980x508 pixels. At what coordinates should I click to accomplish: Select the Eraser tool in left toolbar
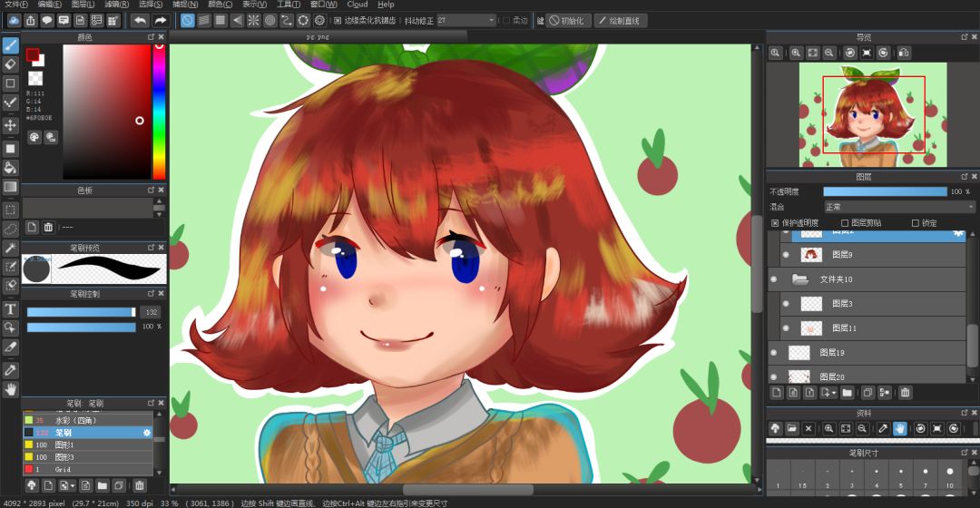11,64
